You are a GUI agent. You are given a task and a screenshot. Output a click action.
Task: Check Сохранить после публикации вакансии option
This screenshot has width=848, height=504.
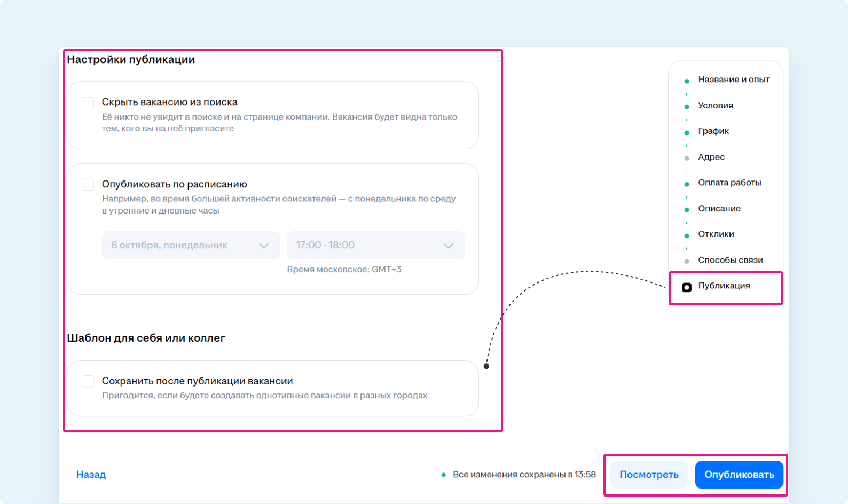tap(88, 381)
